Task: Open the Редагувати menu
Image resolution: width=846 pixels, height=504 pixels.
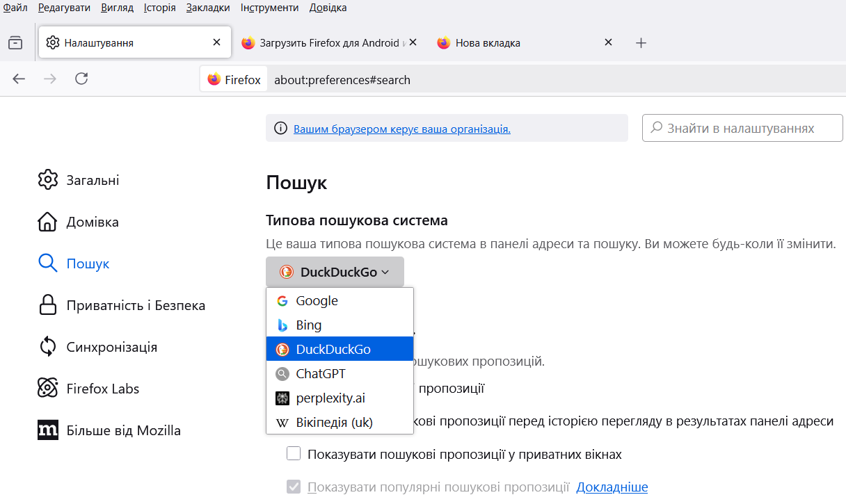Action: coord(64,8)
